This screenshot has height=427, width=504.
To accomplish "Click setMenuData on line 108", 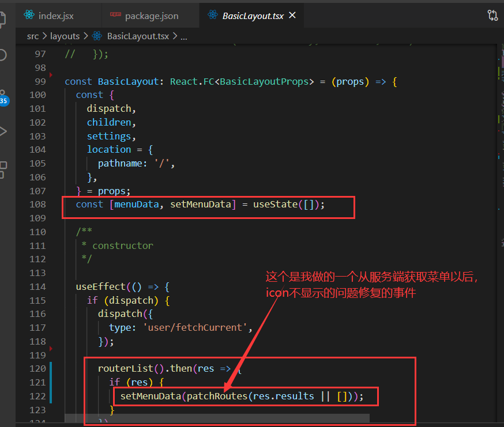I will 201,205.
